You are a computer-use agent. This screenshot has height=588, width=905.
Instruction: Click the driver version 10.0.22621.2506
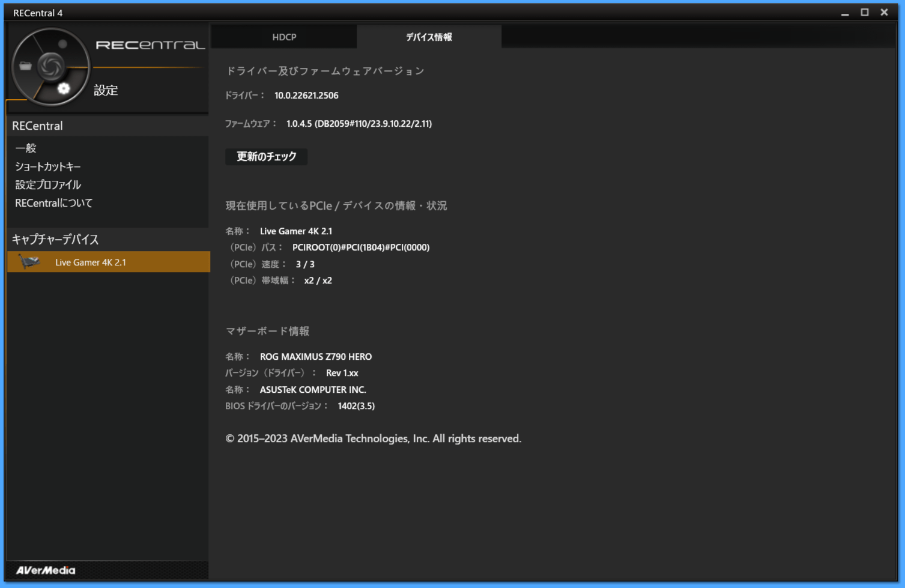coord(306,95)
